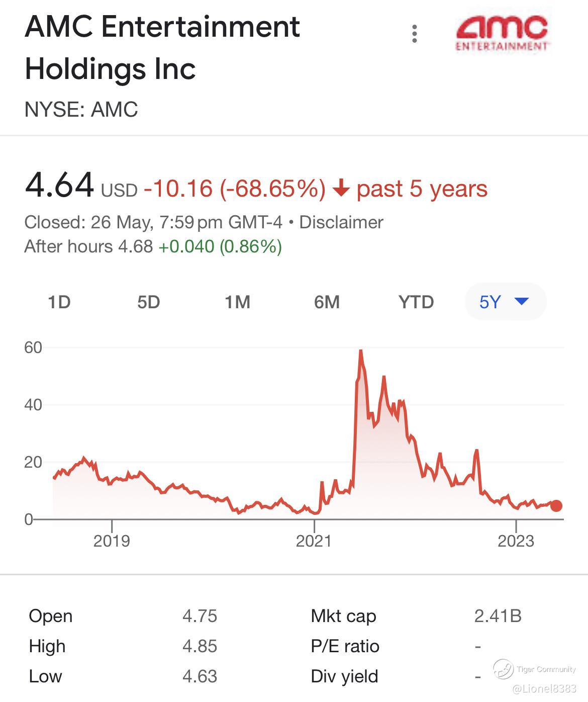Open the three-dot more options menu
The height and width of the screenshot is (702, 588).
(414, 34)
